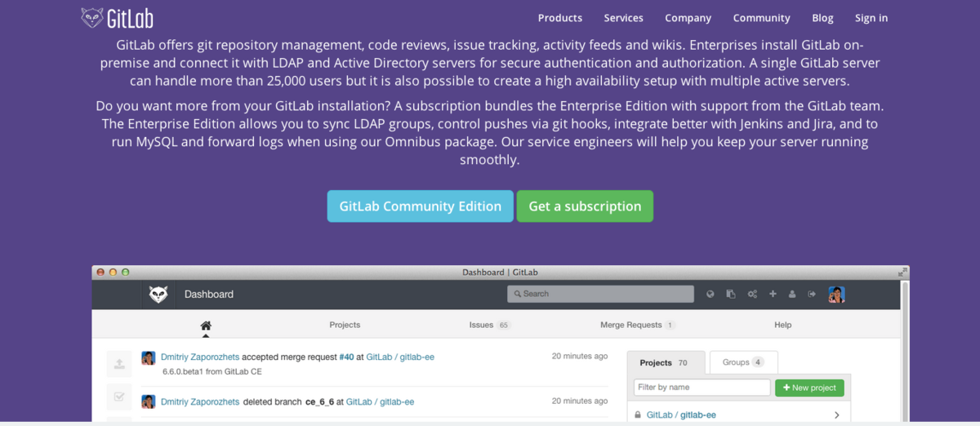
Task: Open the Products menu item
Action: [559, 18]
